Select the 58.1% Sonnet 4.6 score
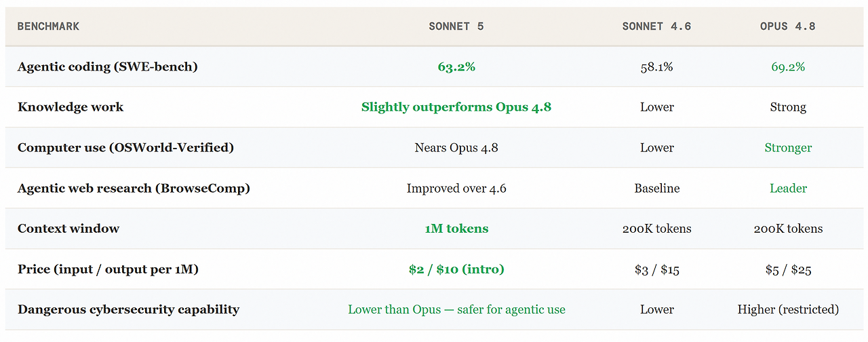 (656, 66)
